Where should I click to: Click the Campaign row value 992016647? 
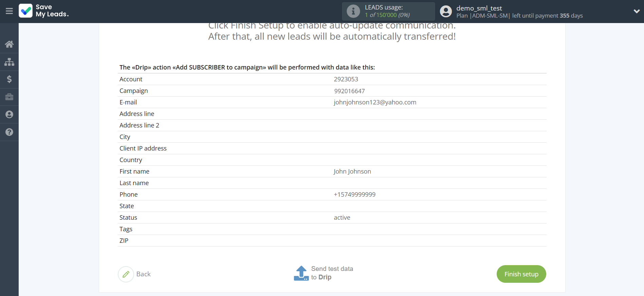pos(349,91)
